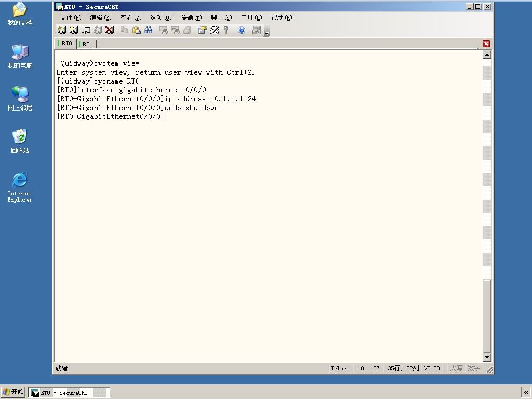
Task: Click the 'Enter system view' message line
Action: pyautogui.click(x=155, y=72)
